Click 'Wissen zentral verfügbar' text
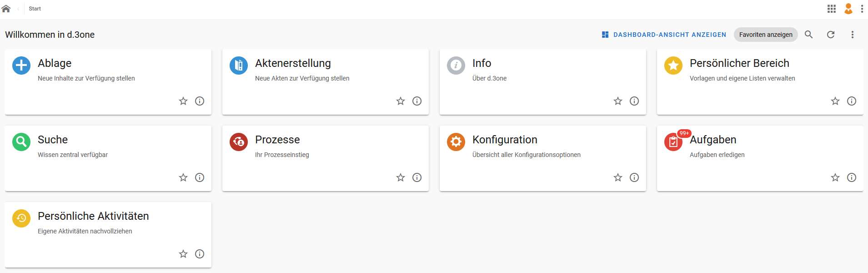The width and height of the screenshot is (868, 273). click(x=73, y=155)
